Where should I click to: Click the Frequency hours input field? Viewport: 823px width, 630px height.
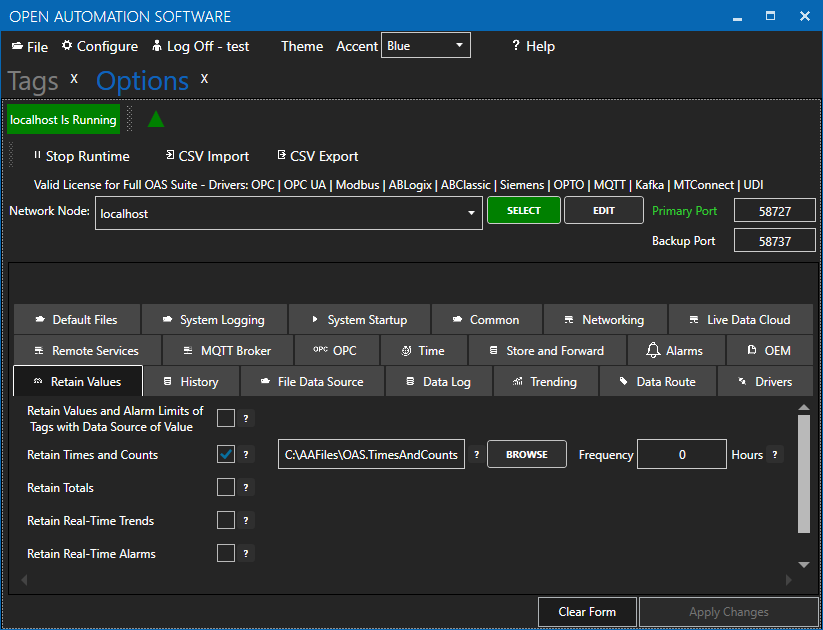pyautogui.click(x=681, y=454)
